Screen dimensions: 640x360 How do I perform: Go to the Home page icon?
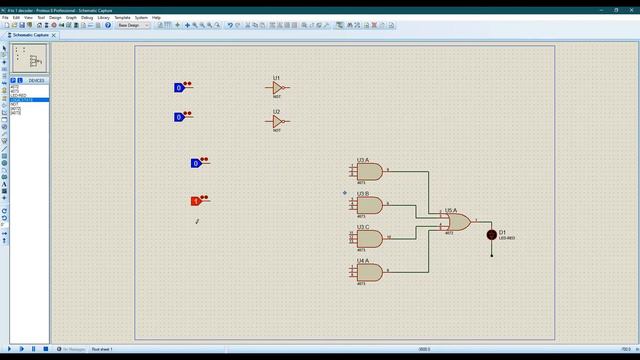[39, 25]
